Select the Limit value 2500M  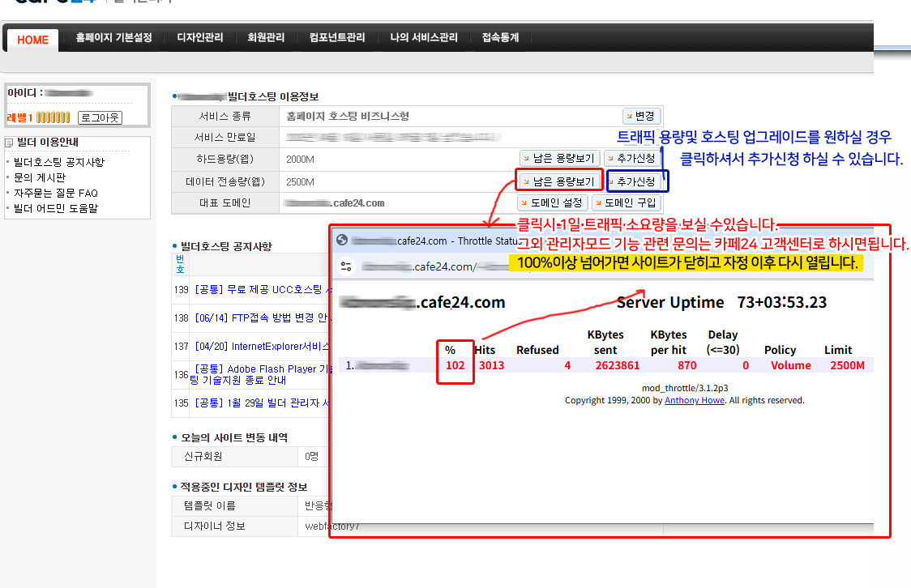(847, 366)
